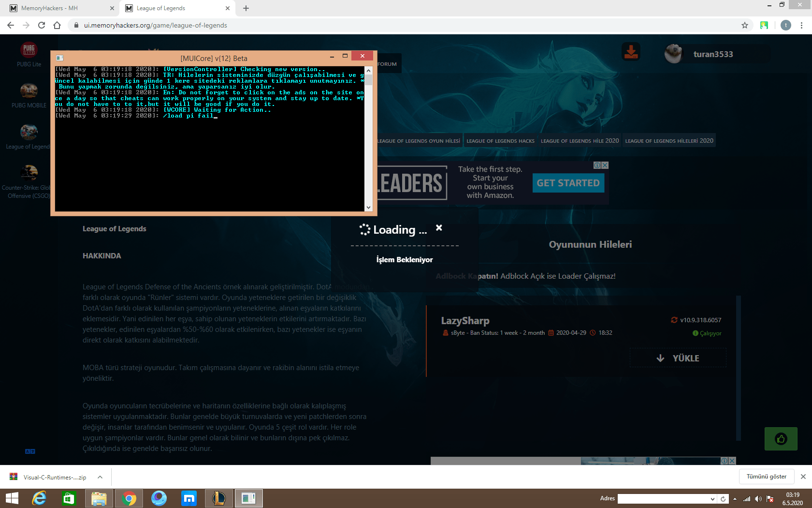Click the MUICore console scrollbar up arrow
Viewport: 812px width, 508px height.
368,70
